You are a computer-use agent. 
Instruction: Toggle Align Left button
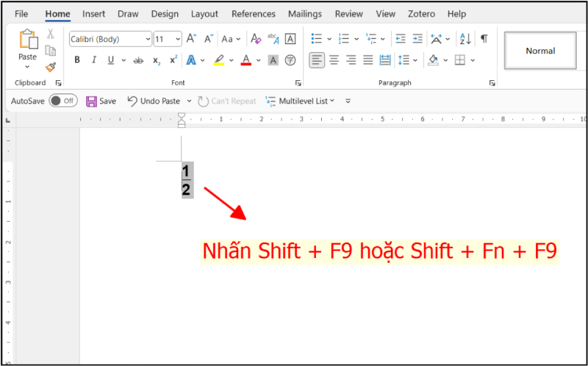point(317,60)
